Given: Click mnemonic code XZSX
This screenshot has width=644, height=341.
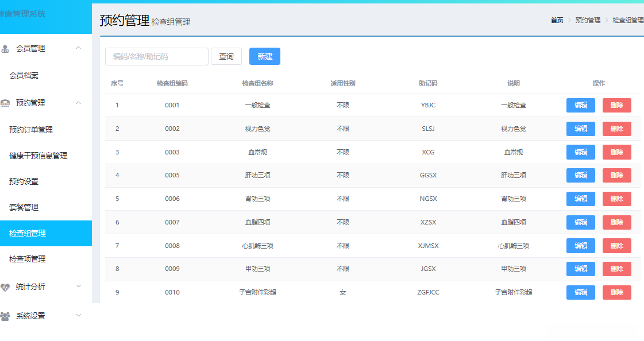Looking at the screenshot, I should (x=428, y=222).
